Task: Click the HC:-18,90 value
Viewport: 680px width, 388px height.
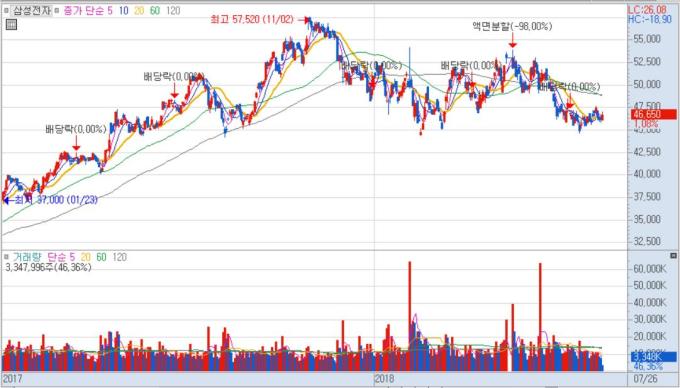Action: pos(650,19)
